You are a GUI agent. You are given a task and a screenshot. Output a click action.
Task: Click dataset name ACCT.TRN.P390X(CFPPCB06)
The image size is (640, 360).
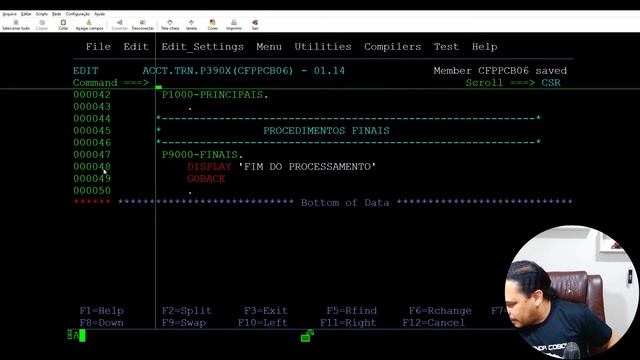click(x=218, y=71)
